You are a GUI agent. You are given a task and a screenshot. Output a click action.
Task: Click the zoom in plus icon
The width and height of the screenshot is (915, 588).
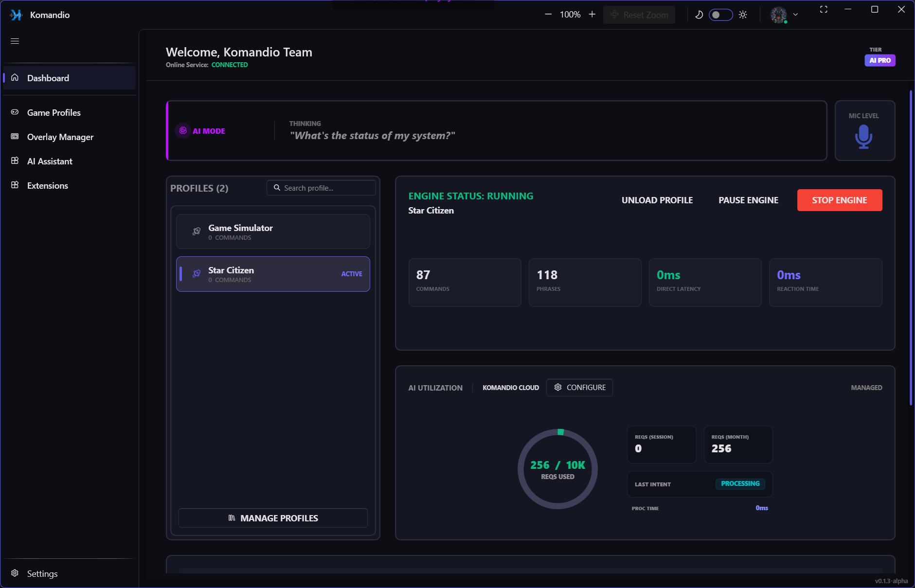pyautogui.click(x=592, y=15)
